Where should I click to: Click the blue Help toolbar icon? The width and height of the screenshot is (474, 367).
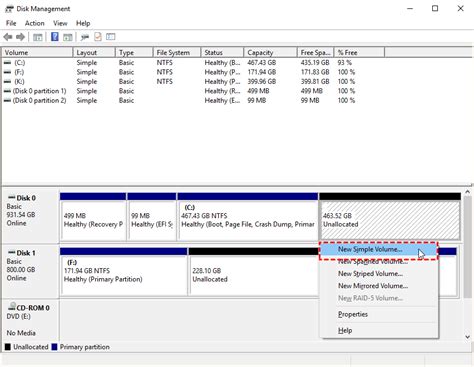(x=55, y=37)
